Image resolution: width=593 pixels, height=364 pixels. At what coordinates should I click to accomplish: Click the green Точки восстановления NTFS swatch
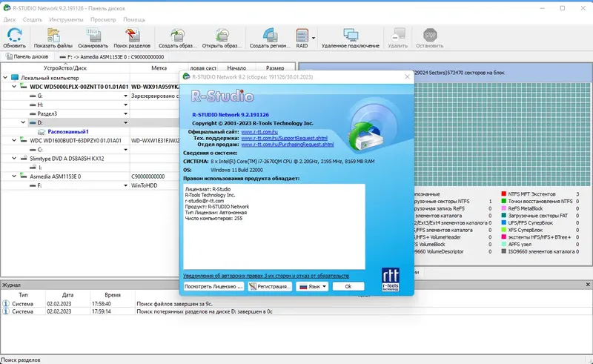(504, 202)
